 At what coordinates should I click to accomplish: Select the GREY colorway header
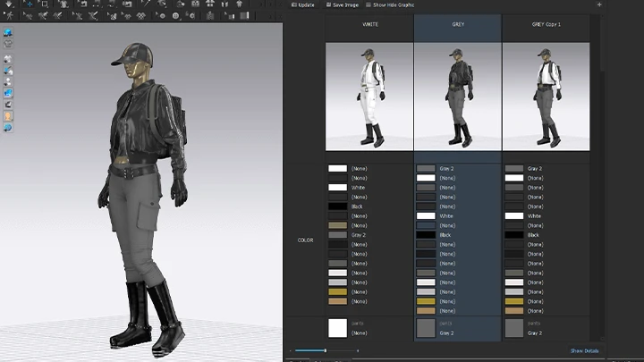coord(458,25)
